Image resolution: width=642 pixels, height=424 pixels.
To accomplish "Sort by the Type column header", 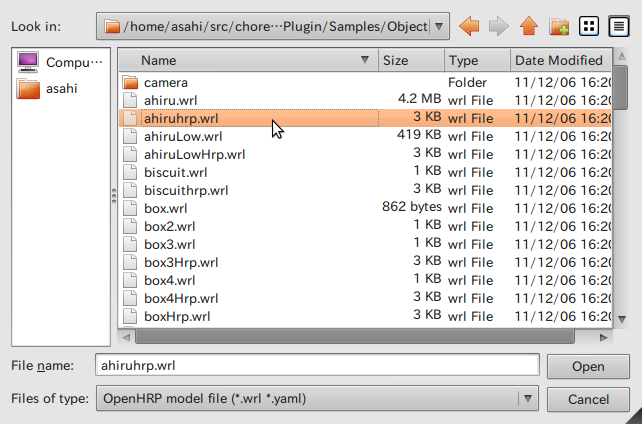I will pos(477,61).
